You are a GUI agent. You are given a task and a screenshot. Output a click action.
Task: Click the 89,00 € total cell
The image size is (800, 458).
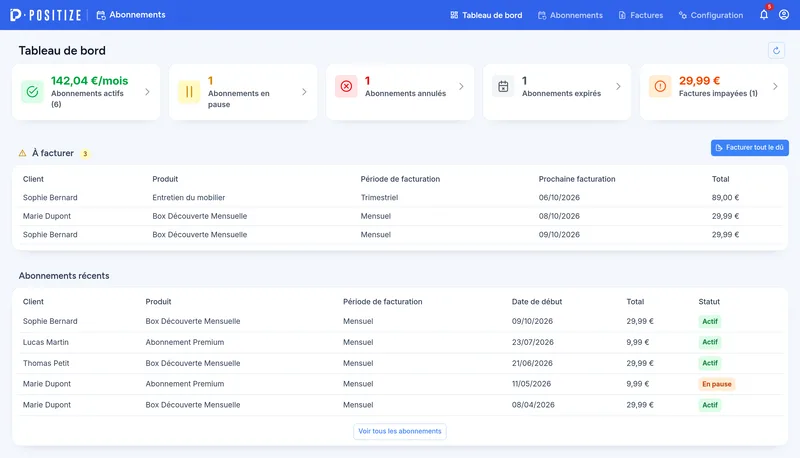(725, 197)
